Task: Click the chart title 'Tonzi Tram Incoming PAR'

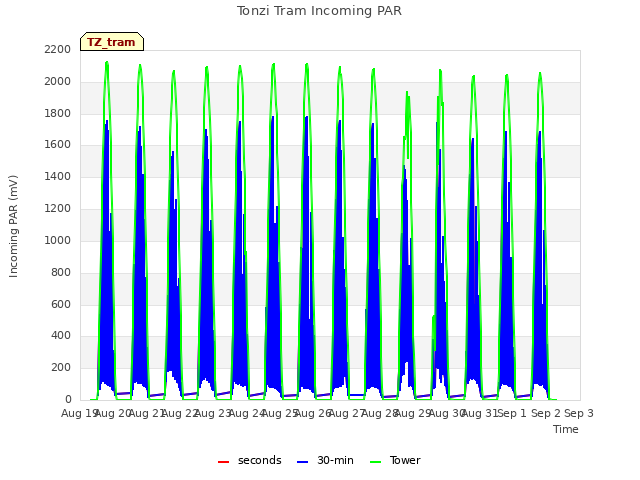Action: click(x=319, y=11)
